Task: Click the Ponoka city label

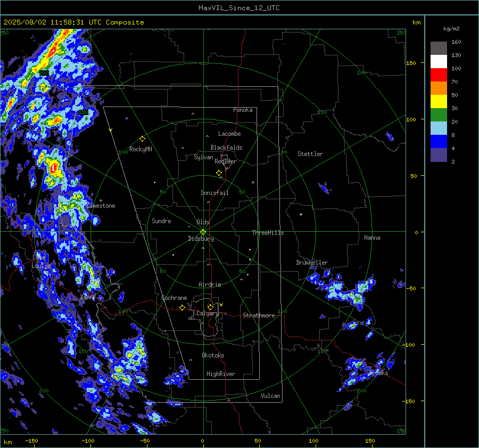Action: 243,110
